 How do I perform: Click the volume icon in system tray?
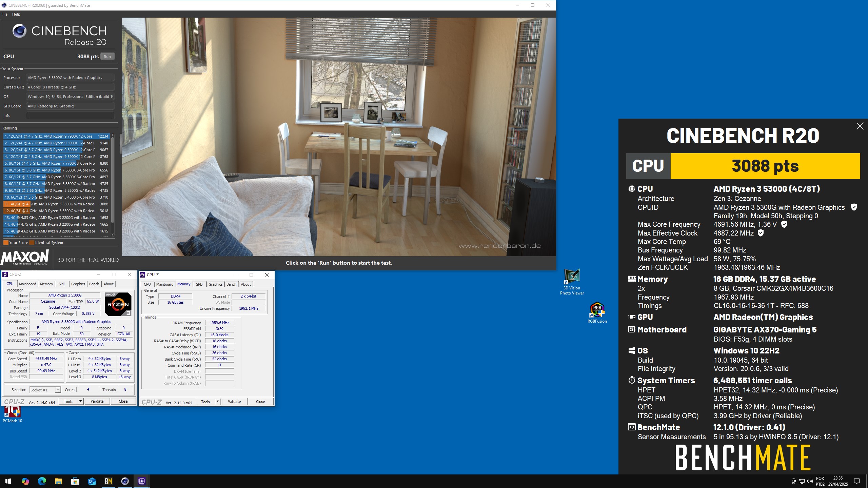[x=810, y=481]
